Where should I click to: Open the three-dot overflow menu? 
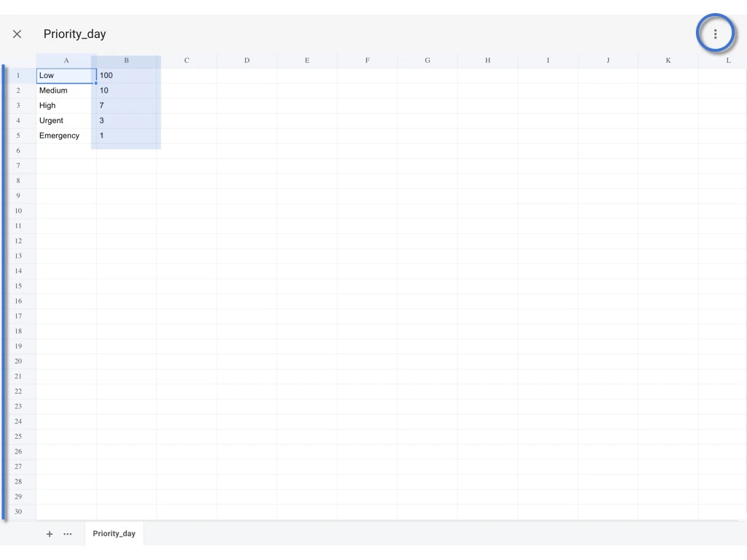point(715,34)
